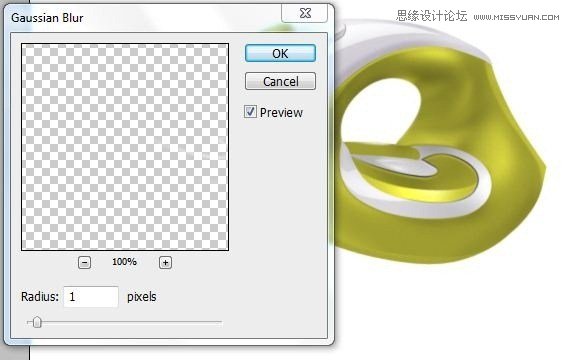The height and width of the screenshot is (360, 570).
Task: Zoom out the blur preview with the minus icon
Action: pyautogui.click(x=84, y=262)
